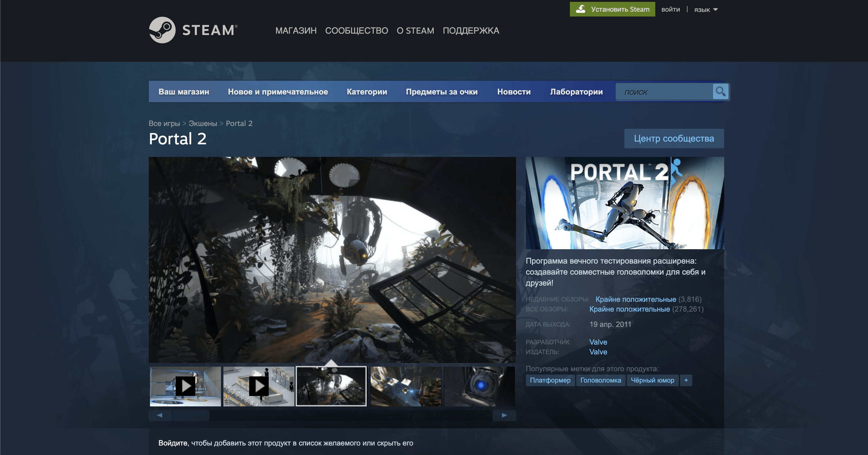The width and height of the screenshot is (868, 455).
Task: Click in the поиск search field
Action: click(x=664, y=92)
